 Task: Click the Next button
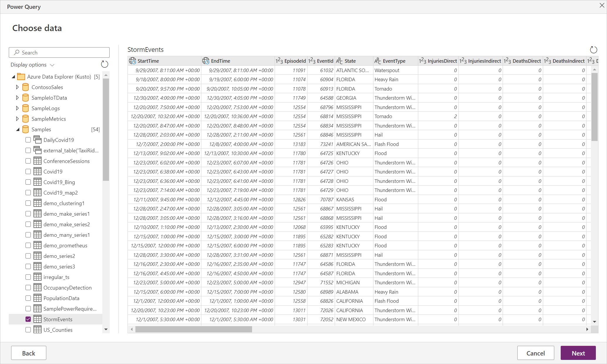tap(578, 353)
